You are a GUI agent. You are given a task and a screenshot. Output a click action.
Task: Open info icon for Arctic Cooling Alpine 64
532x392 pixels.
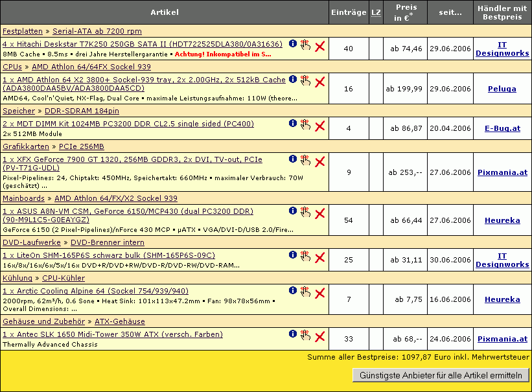293,291
